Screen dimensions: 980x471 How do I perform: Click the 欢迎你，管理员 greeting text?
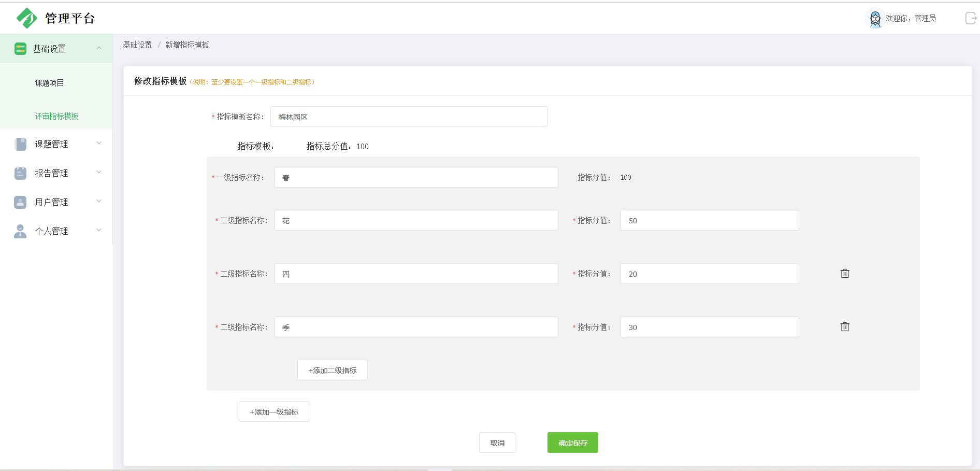(x=911, y=18)
